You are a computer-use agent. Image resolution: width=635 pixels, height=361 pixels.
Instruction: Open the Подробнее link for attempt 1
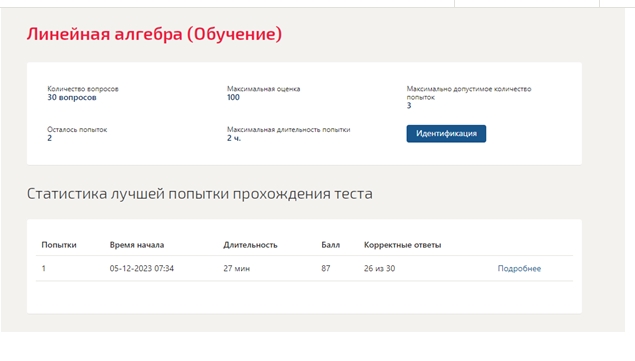(519, 268)
